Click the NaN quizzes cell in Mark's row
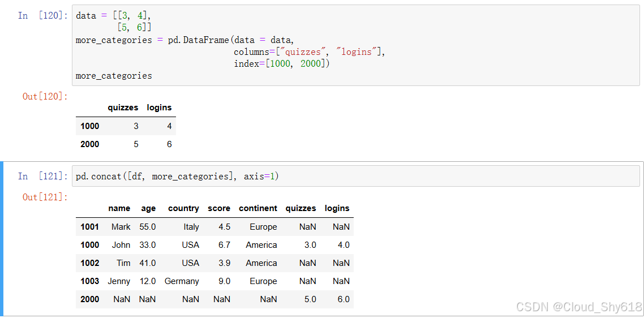This screenshot has width=644, height=318. [308, 227]
